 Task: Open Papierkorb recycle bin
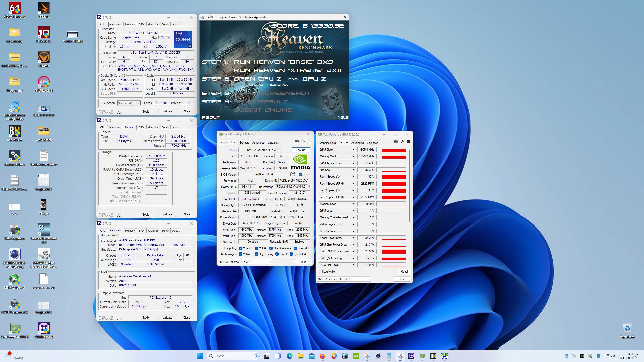coord(627,331)
